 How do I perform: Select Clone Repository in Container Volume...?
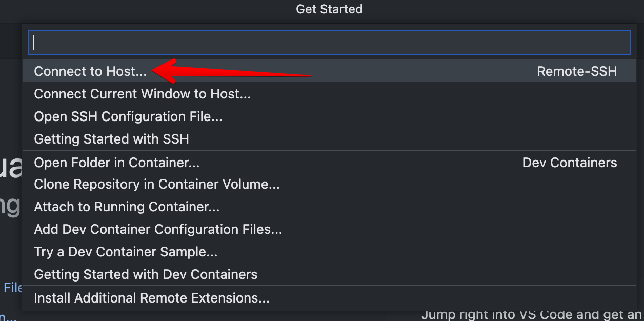tap(156, 185)
